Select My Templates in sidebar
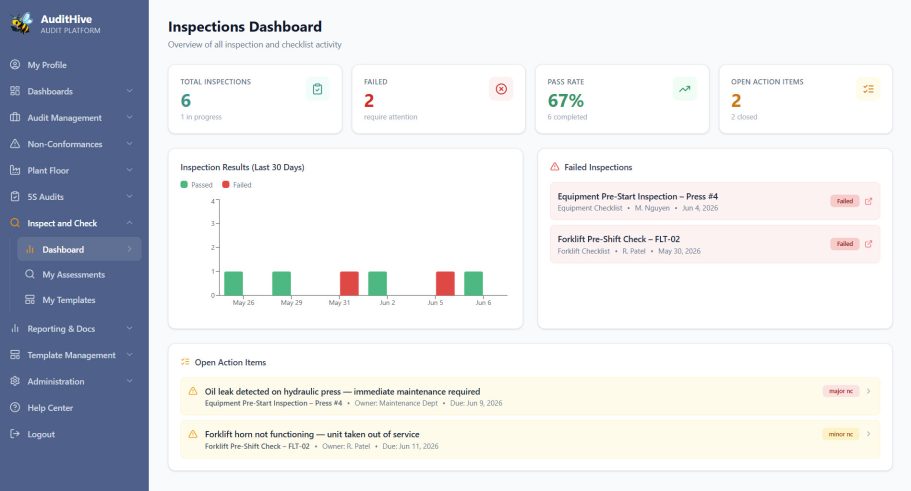The height and width of the screenshot is (491, 911). click(x=80, y=300)
